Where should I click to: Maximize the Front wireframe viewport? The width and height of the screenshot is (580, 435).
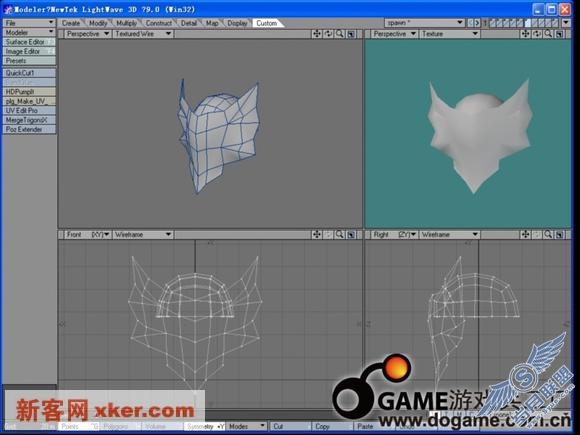coord(351,235)
